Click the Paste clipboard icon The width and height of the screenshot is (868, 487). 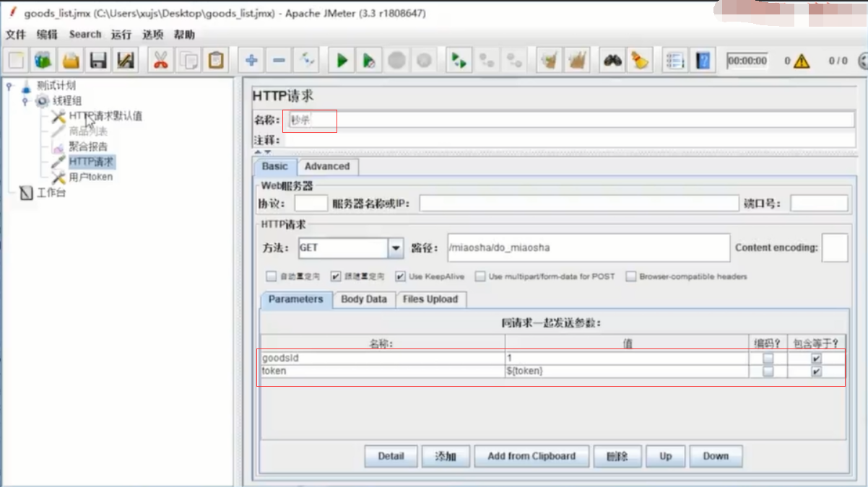click(x=216, y=61)
